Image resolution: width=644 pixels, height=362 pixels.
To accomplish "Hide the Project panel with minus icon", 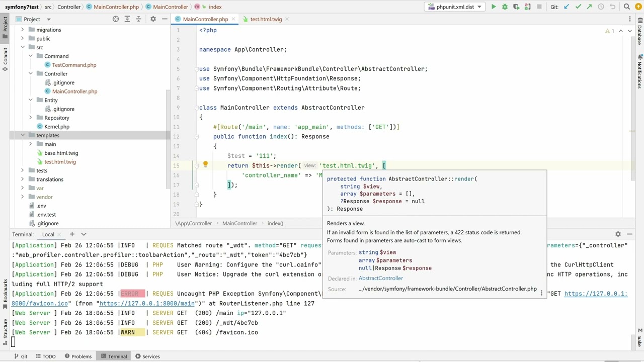I will click(x=165, y=19).
